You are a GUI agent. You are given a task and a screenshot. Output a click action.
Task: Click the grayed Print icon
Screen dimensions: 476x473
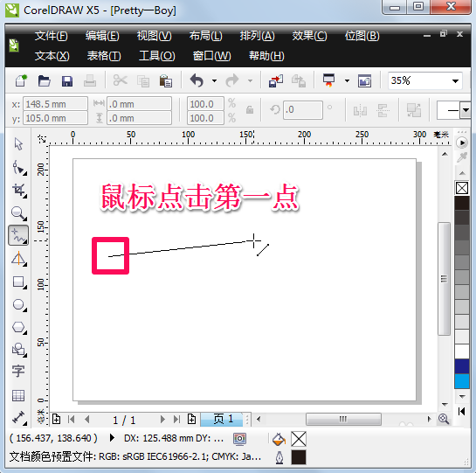point(90,80)
